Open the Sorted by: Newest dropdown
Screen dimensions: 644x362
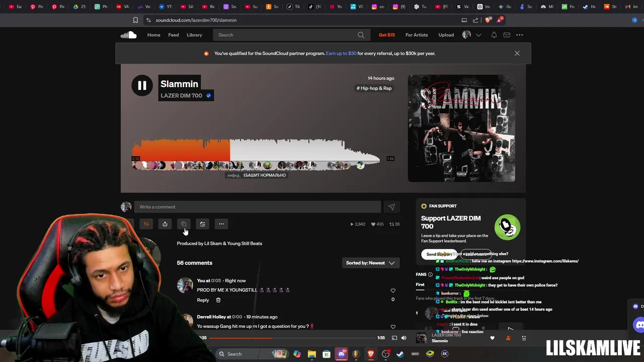[370, 263]
